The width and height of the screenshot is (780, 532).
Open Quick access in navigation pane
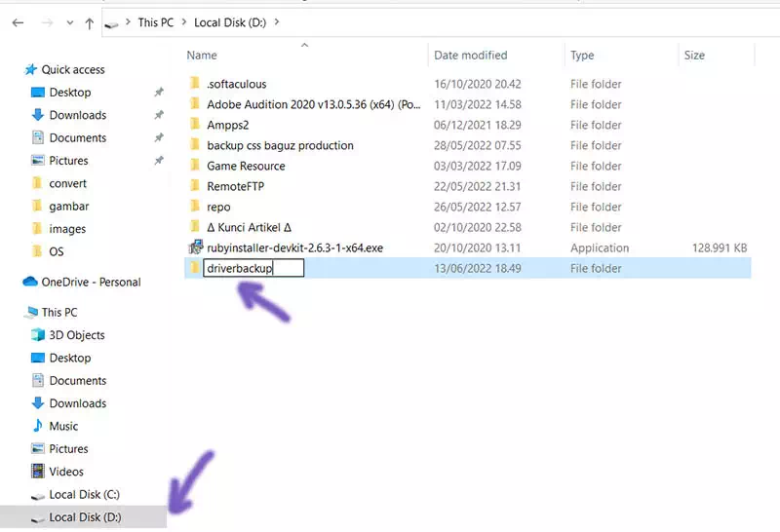tap(72, 69)
